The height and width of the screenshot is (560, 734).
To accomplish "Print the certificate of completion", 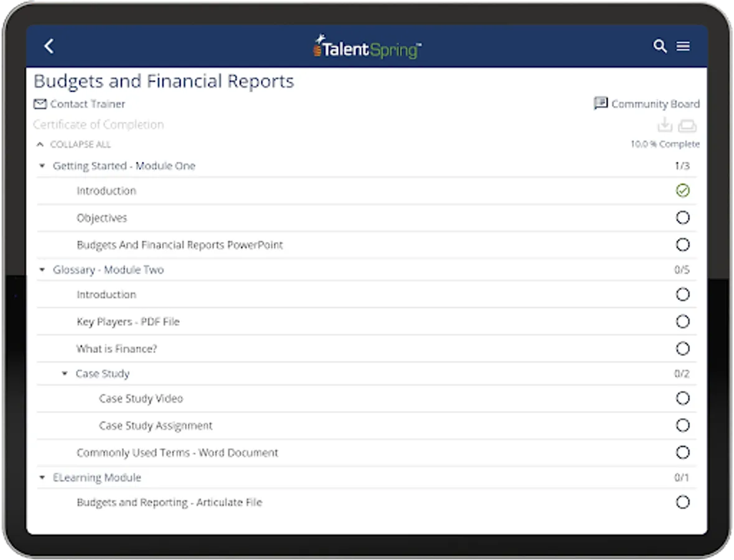I will [x=687, y=126].
